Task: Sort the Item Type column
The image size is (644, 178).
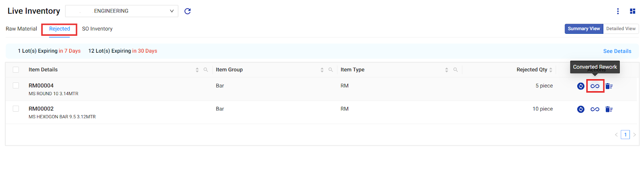Action: click(x=446, y=70)
